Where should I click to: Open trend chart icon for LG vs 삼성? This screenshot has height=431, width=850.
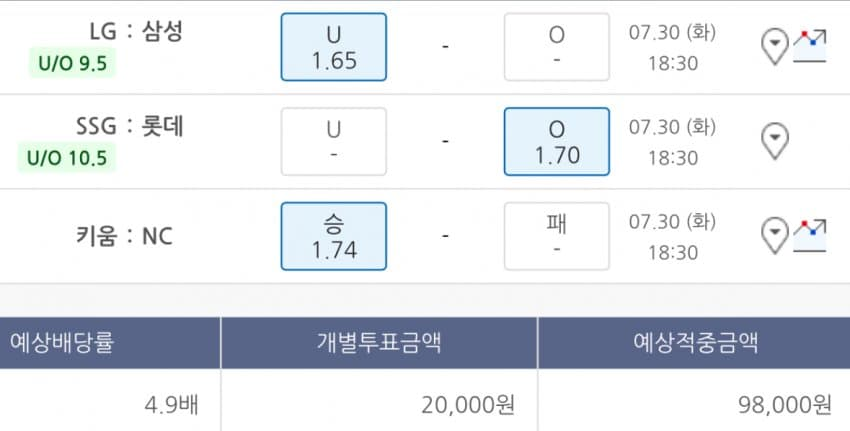pyautogui.click(x=810, y=46)
